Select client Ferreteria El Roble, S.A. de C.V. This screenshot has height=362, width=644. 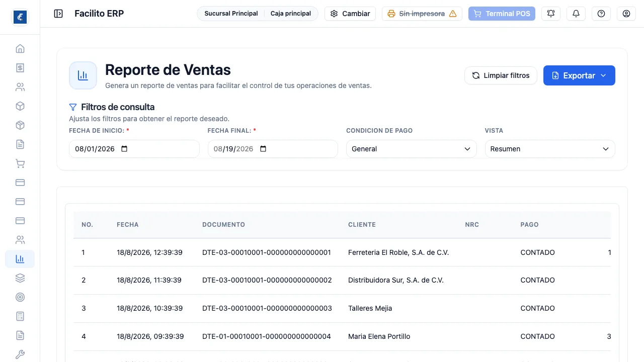[x=398, y=252]
